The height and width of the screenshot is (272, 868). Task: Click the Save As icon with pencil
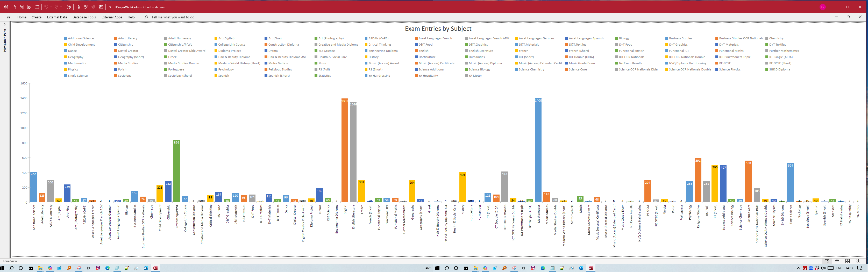29,7
